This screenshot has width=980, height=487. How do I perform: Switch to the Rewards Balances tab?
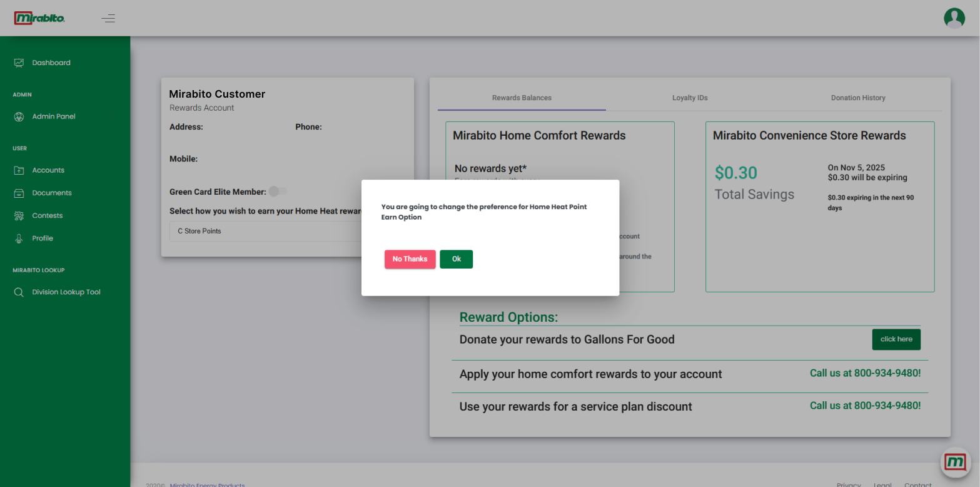tap(522, 98)
